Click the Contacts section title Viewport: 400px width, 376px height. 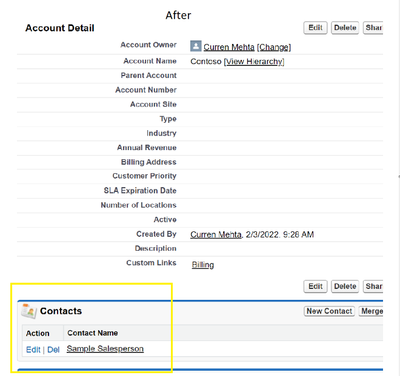61,311
